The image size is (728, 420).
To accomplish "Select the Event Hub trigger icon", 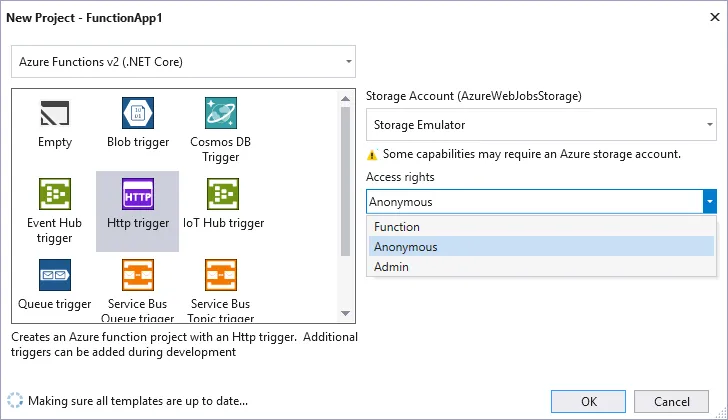I will pos(55,194).
